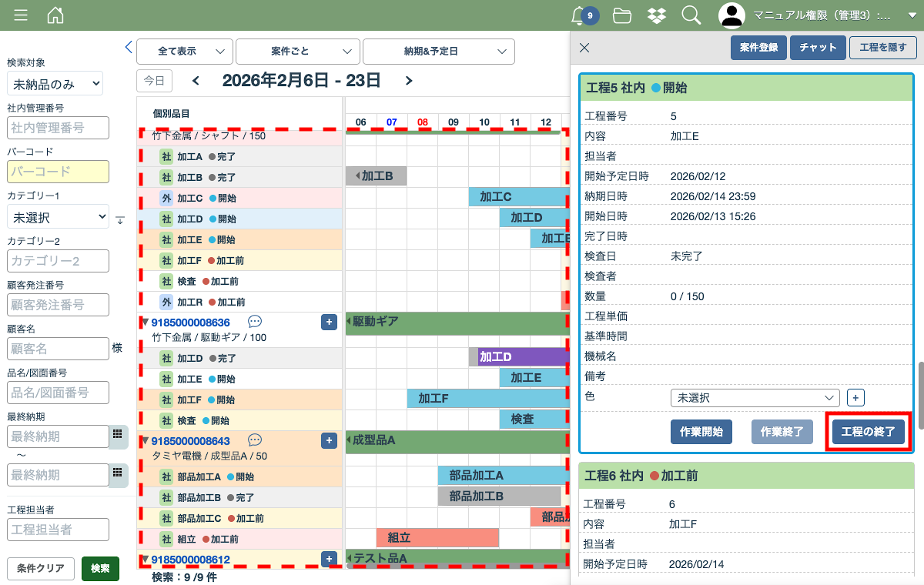This screenshot has height=585, width=924.
Task: Click the 工程の終了 button
Action: click(x=868, y=432)
